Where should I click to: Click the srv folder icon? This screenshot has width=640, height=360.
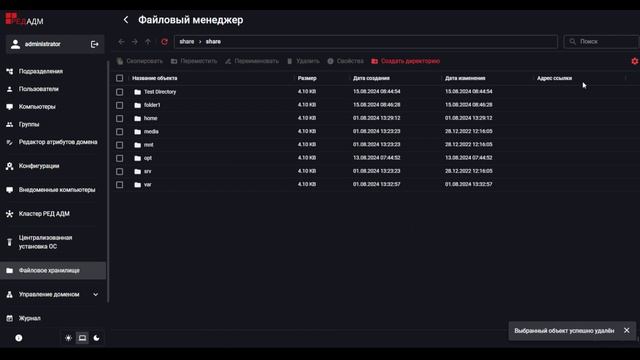pos(138,171)
